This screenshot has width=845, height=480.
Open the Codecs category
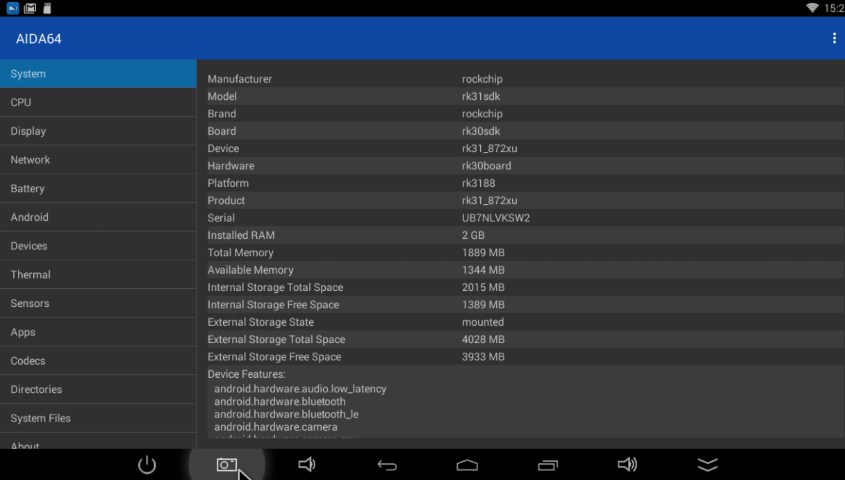click(x=98, y=360)
